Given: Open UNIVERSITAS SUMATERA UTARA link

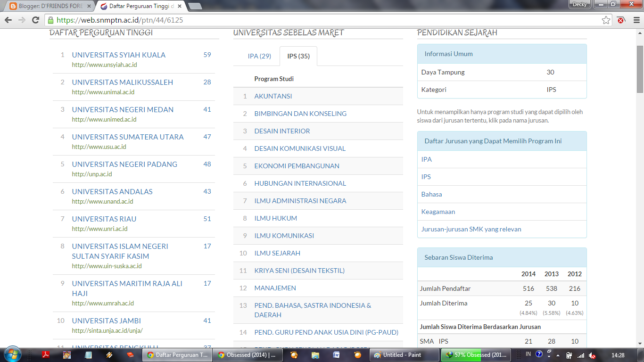Looking at the screenshot, I should [128, 137].
